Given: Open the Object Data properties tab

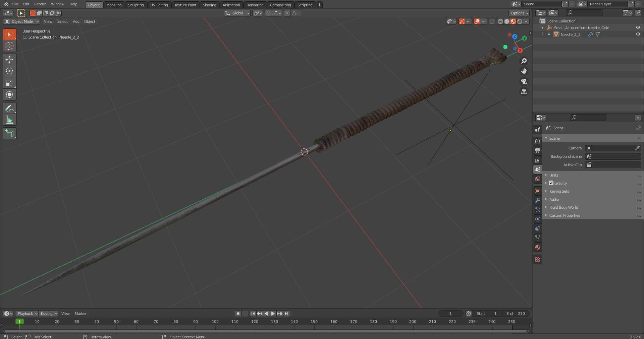Looking at the screenshot, I should click(x=538, y=238).
